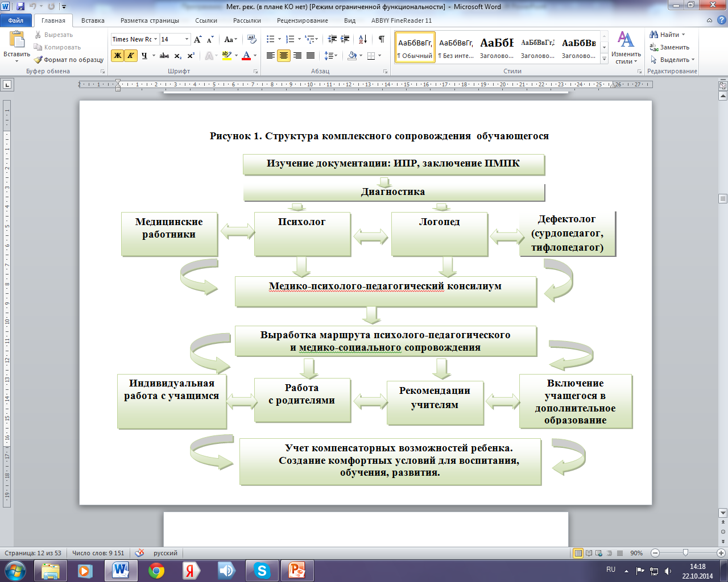Switch to ABBYY FineReader 11 tab
Screen dimensions: 728x582
[x=402, y=20]
